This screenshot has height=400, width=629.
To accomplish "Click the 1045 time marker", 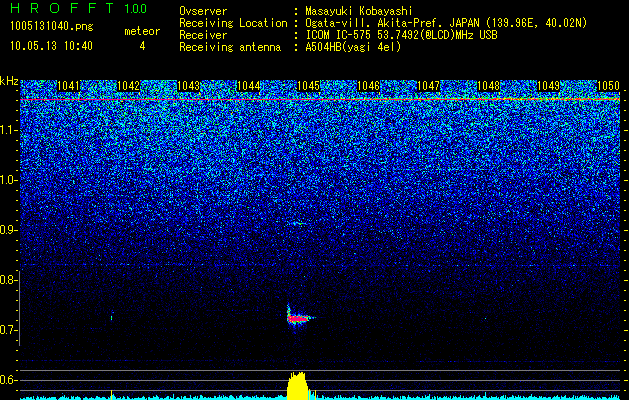I will pyautogui.click(x=308, y=86).
